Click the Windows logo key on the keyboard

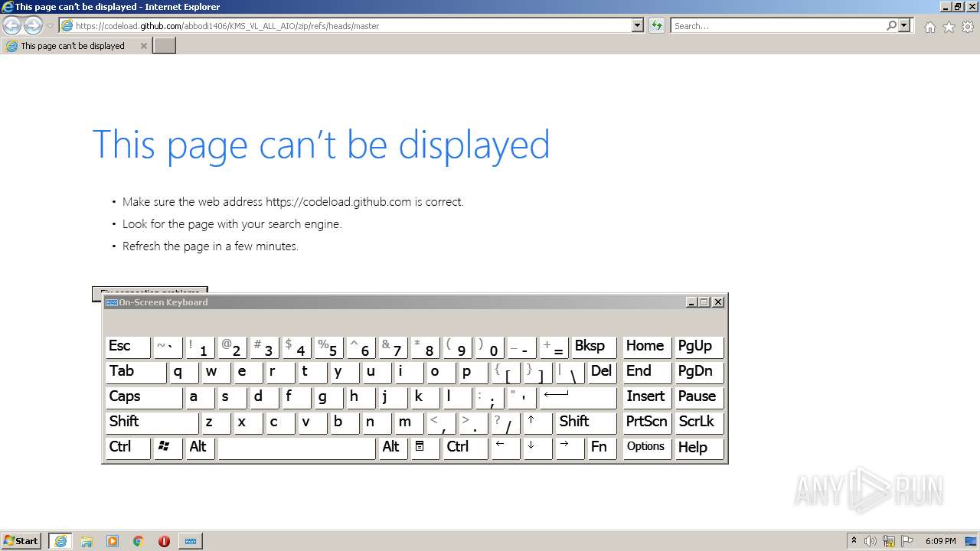click(x=168, y=448)
